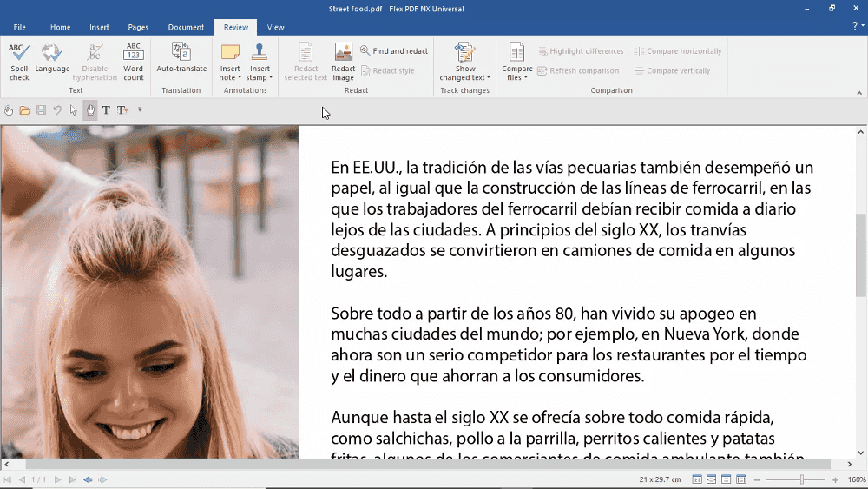The image size is (868, 489).
Task: Go to the first page
Action: click(x=7, y=479)
